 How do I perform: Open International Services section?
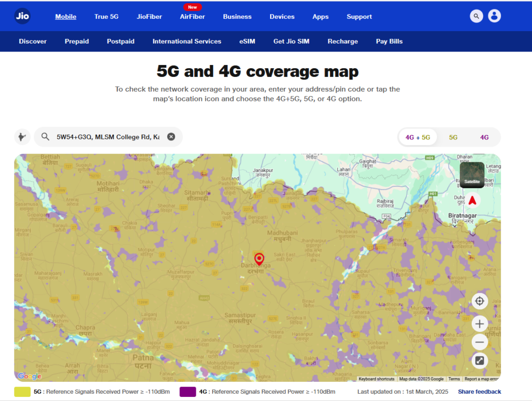[187, 41]
